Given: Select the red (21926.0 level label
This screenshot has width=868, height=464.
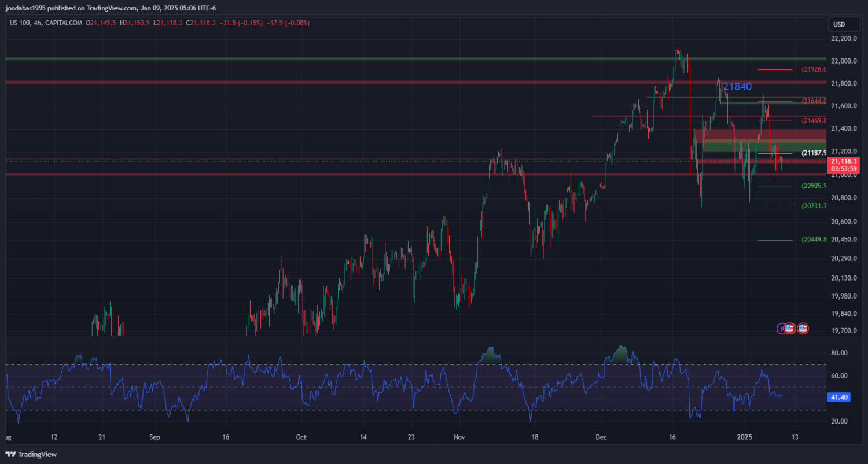Looking at the screenshot, I should (x=814, y=69).
